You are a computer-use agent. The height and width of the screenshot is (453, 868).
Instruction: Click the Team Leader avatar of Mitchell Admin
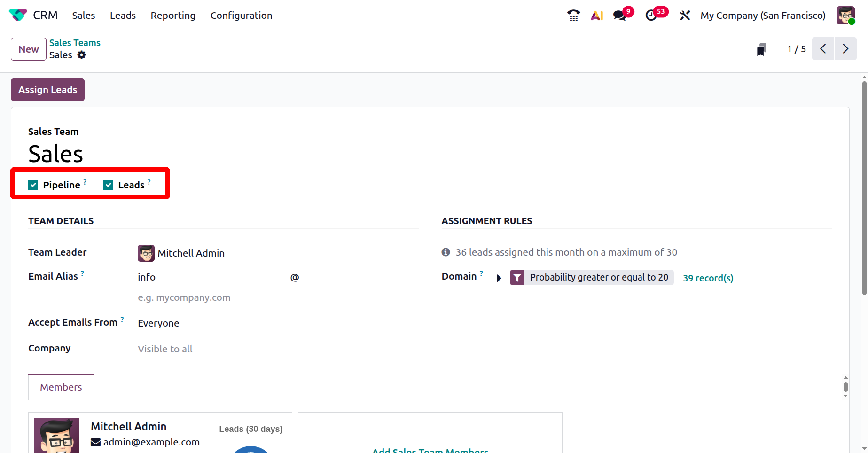[x=146, y=253]
